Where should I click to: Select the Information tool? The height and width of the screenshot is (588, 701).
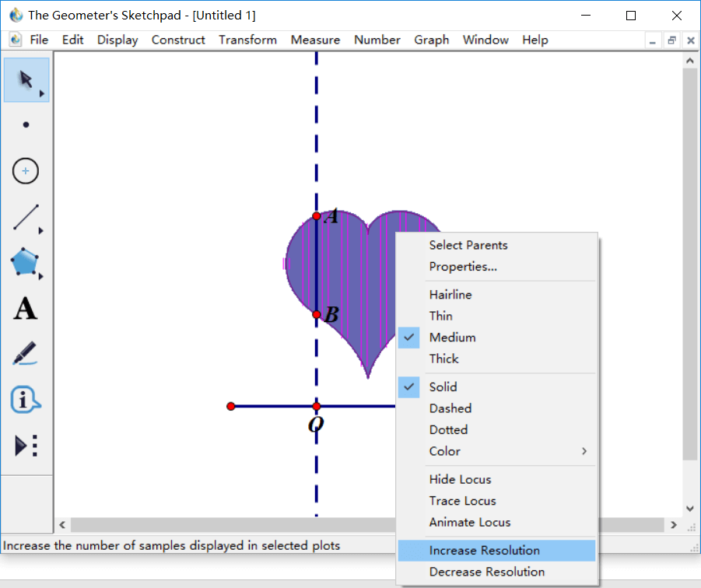pyautogui.click(x=26, y=400)
